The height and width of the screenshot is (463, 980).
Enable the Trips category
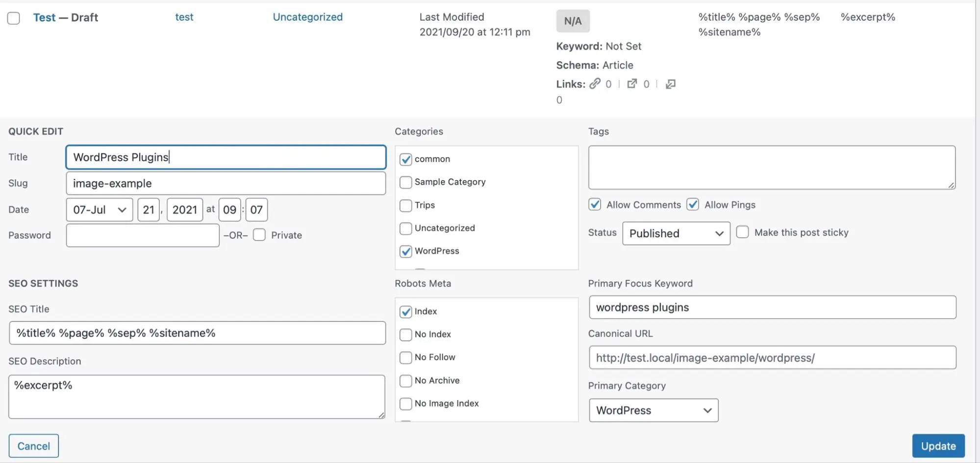(405, 205)
